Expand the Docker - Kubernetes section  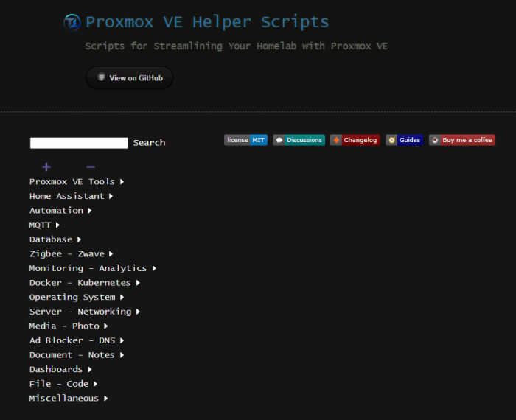84,283
